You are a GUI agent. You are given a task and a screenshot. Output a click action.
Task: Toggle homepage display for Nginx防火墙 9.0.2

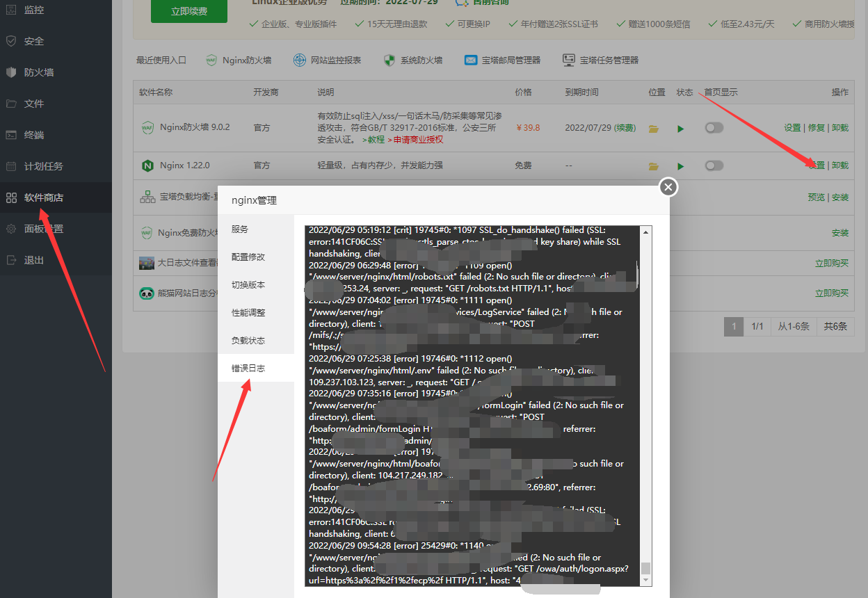[714, 128]
